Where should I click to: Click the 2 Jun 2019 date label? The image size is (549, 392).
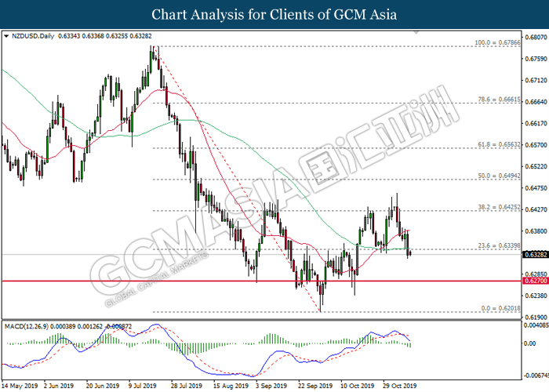tap(59, 386)
